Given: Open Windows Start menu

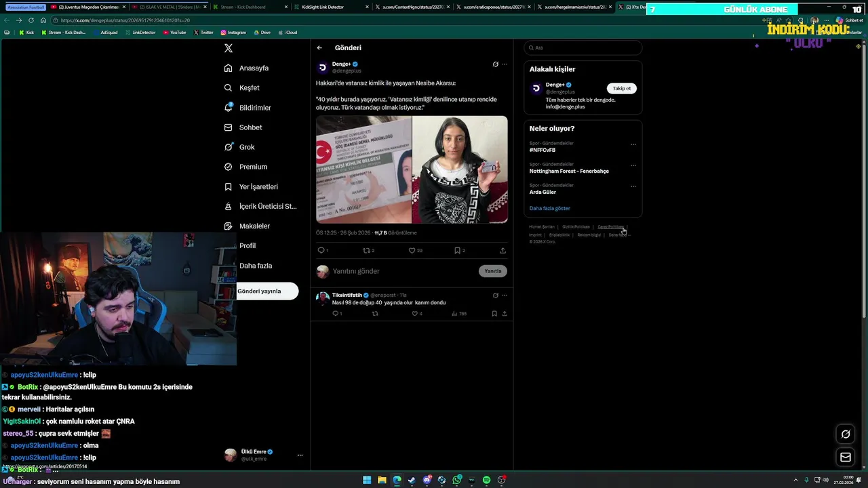Looking at the screenshot, I should click(x=367, y=480).
